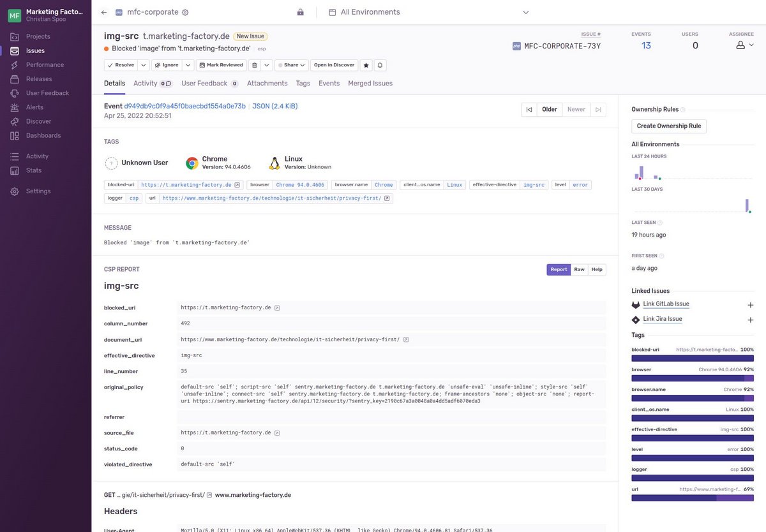Switch to the Merged Issues tab
Viewport: 766px width, 532px height.
(x=370, y=84)
